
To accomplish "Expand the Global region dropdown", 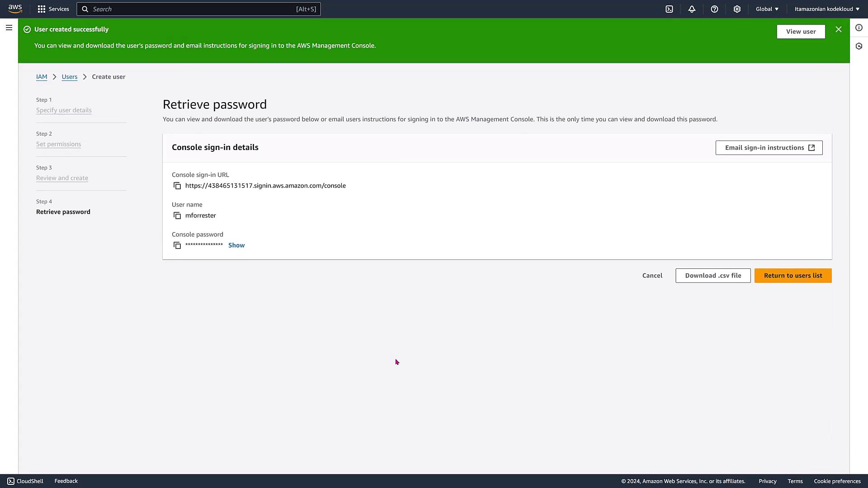I will pos(767,9).
